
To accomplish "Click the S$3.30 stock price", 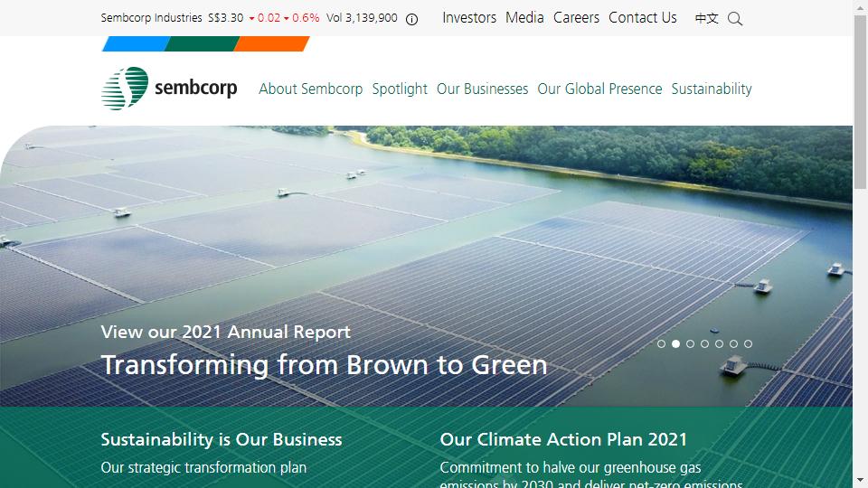I will [226, 18].
